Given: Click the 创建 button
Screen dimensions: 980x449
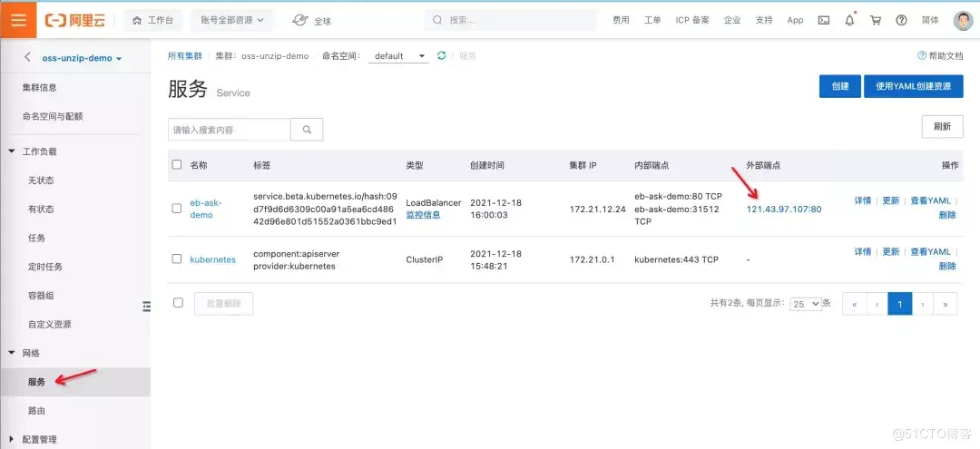Looking at the screenshot, I should (x=840, y=86).
